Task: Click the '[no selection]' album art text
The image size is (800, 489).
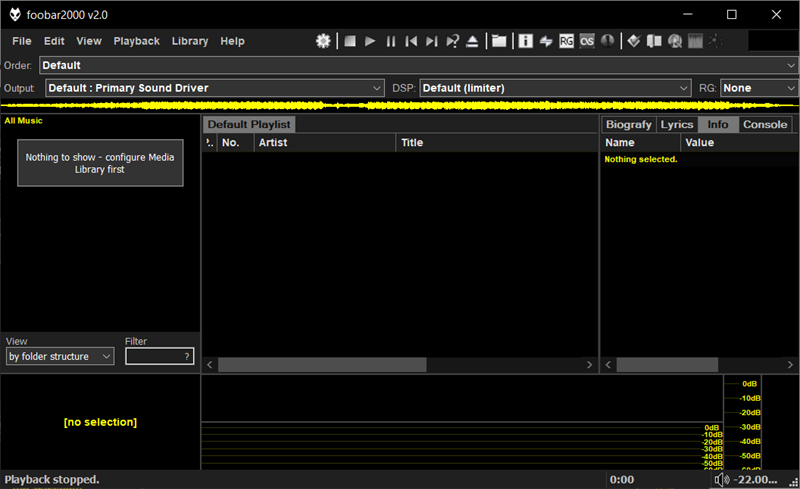Action: (100, 422)
